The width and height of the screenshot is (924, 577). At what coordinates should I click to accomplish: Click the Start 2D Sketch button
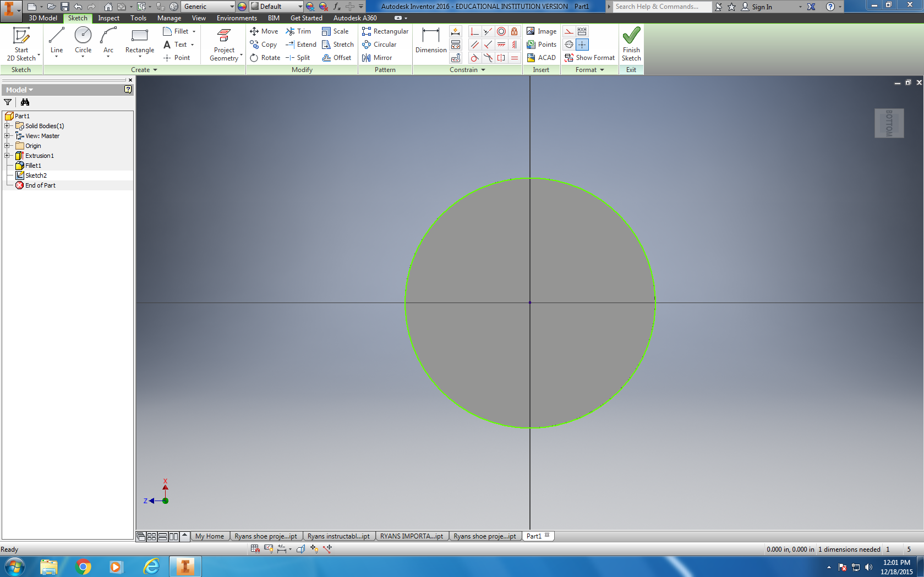21,45
